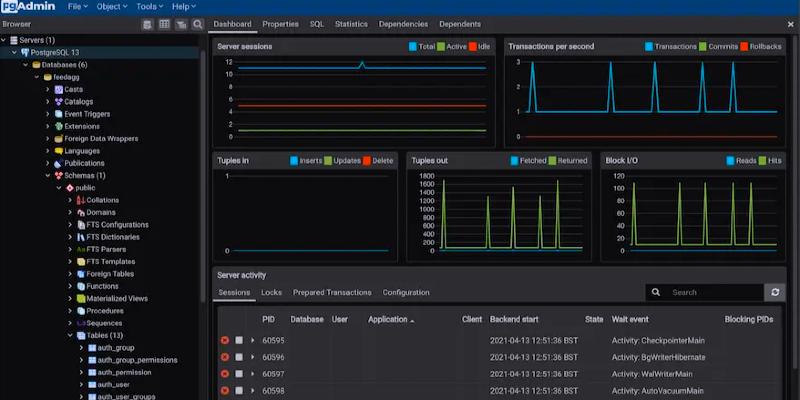Click the Filtered Rows icon in Browser toolbar
800x400 pixels.
[180, 24]
